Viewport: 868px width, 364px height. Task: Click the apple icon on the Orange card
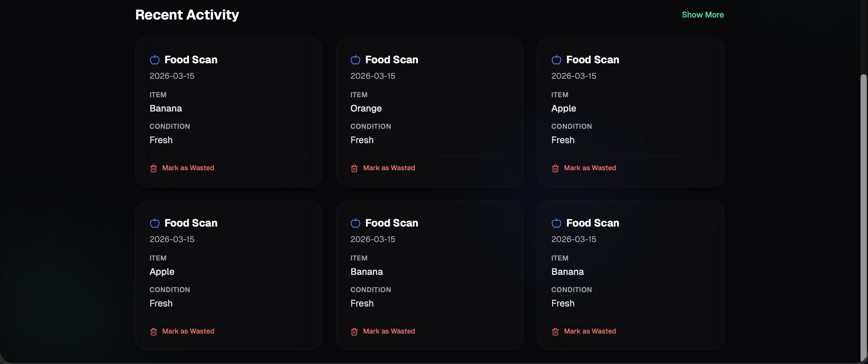click(x=355, y=60)
